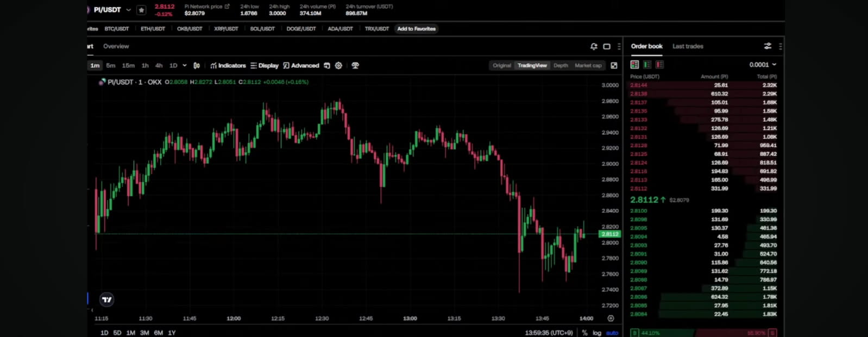The image size is (868, 337).
Task: Set chart range to 5D
Action: [117, 333]
